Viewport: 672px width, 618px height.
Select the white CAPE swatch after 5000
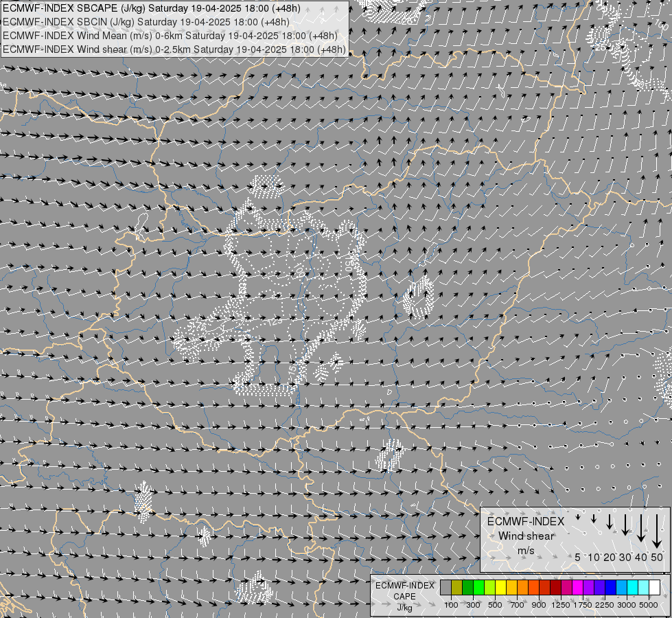(x=654, y=588)
